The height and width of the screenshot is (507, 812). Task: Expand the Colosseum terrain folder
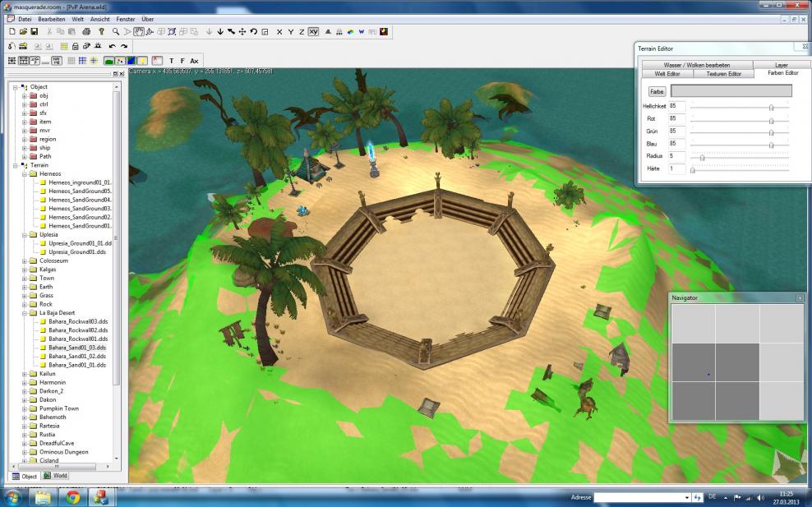pyautogui.click(x=25, y=261)
